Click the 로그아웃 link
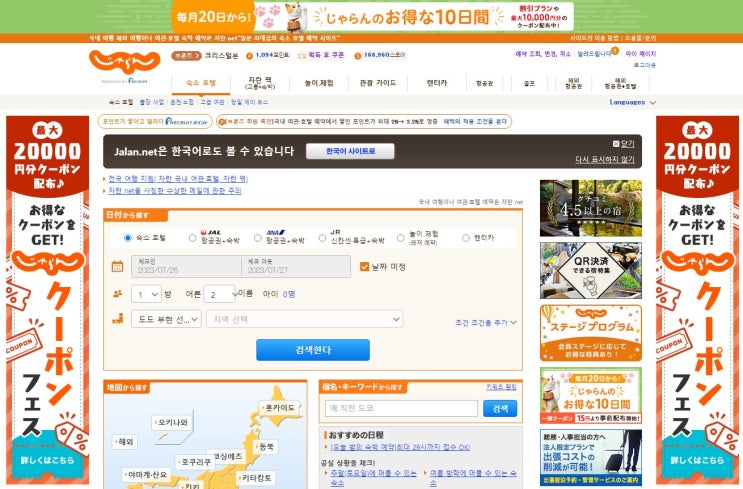743x489 pixels. 645,65
